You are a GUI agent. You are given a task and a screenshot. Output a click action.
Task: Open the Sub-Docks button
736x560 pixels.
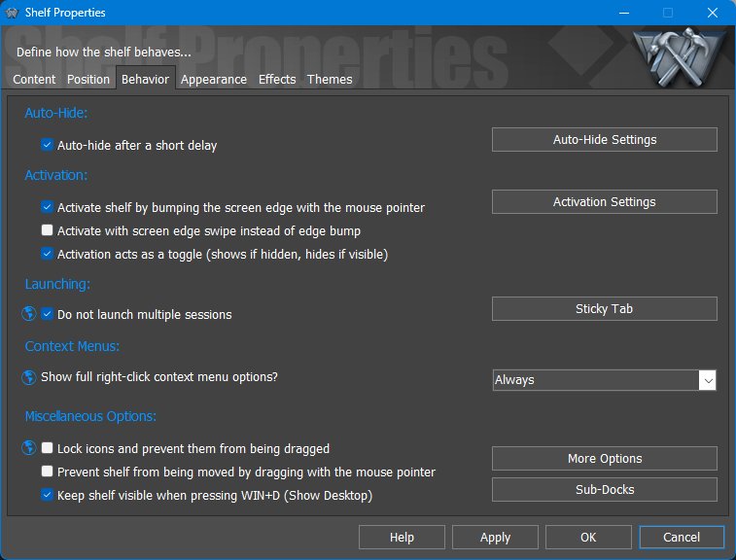[605, 490]
